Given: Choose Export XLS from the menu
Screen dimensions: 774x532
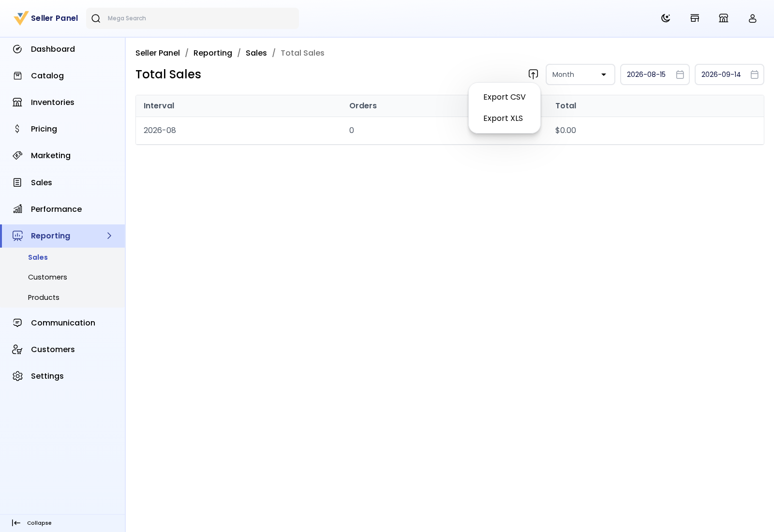Looking at the screenshot, I should [505, 118].
